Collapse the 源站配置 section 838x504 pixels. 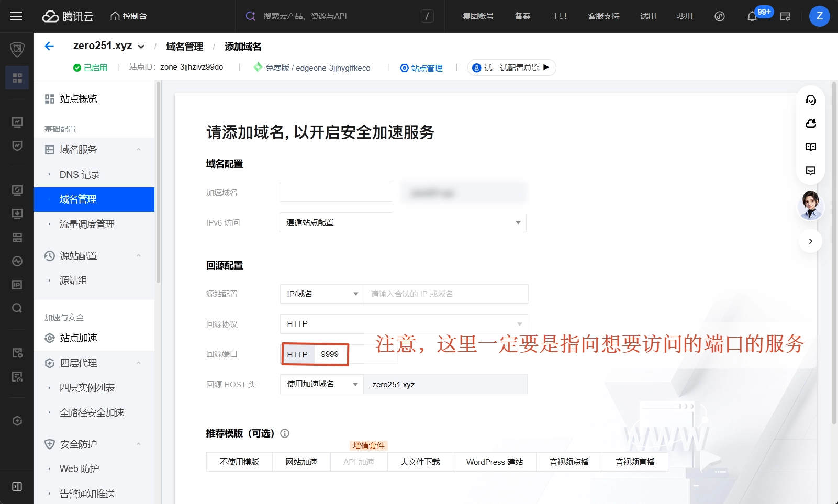tap(139, 256)
